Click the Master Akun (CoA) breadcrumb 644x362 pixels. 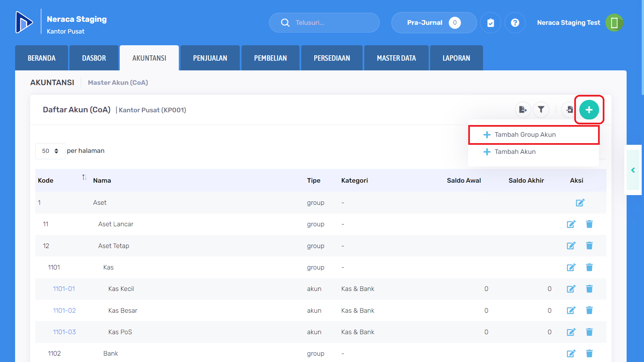118,82
